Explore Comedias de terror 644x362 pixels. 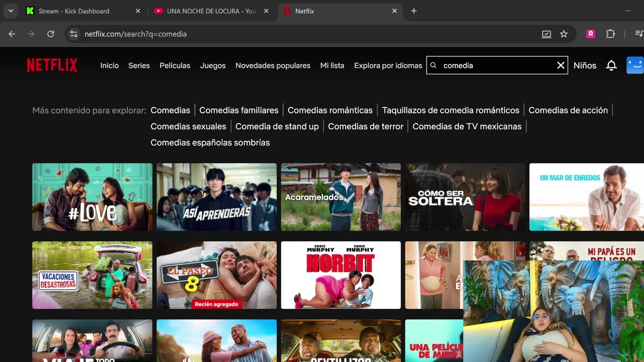tap(365, 126)
